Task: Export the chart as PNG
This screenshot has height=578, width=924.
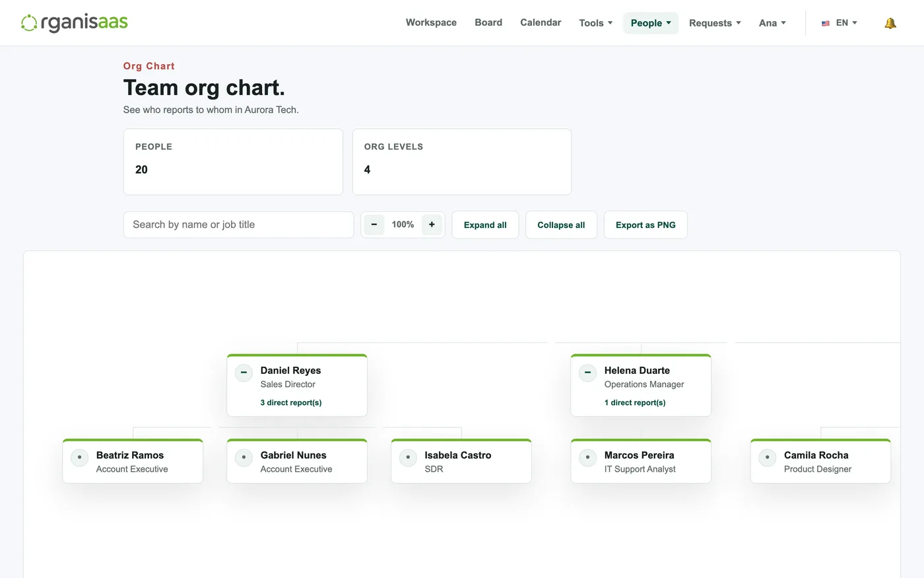Action: [x=645, y=225]
